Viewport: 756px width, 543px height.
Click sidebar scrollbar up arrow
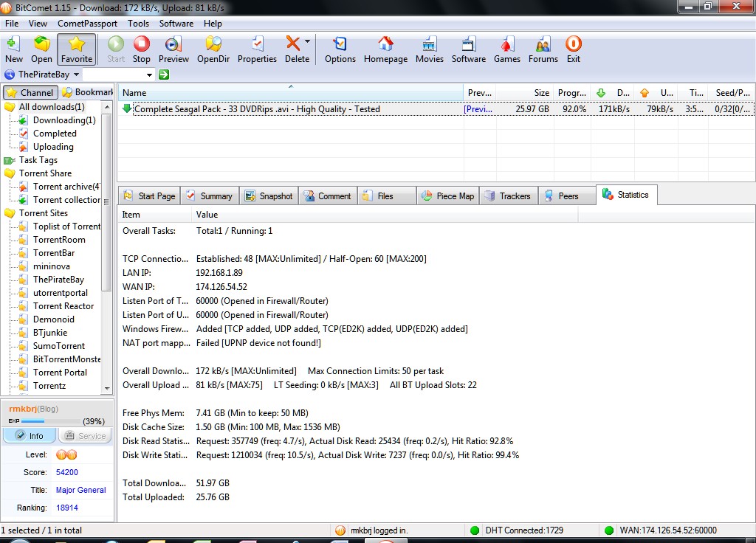[107, 106]
